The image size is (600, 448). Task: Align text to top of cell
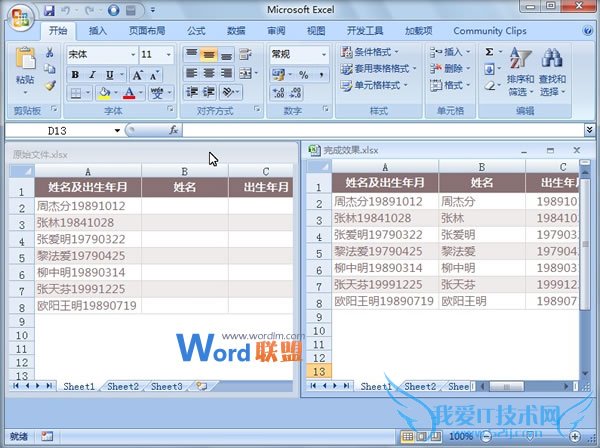coord(191,55)
